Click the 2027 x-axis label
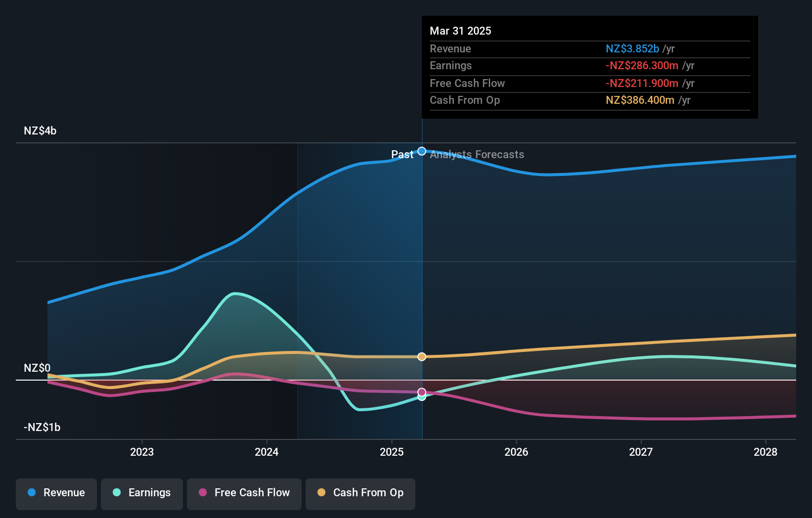The height and width of the screenshot is (518, 812). [x=641, y=452]
